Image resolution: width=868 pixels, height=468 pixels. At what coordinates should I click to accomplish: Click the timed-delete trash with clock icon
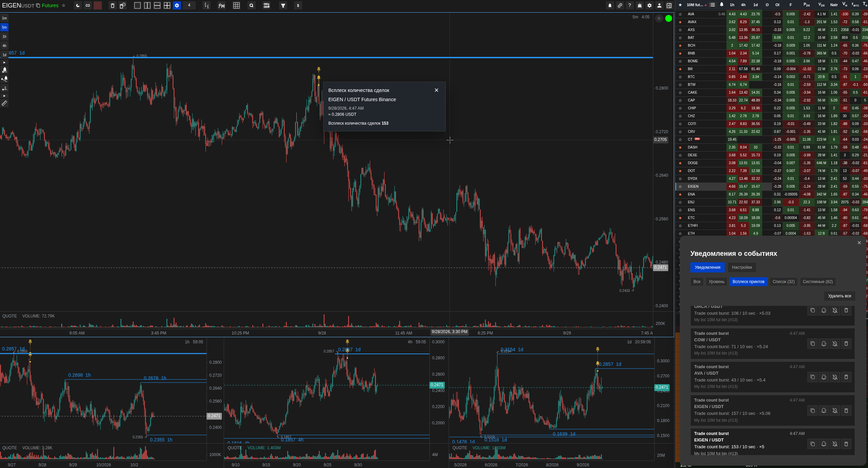click(122, 5)
